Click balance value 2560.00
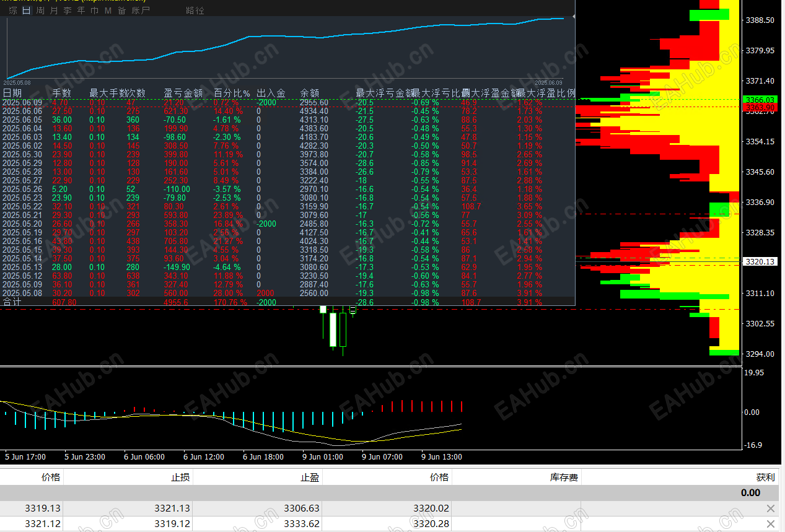785x532 pixels. pos(314,293)
